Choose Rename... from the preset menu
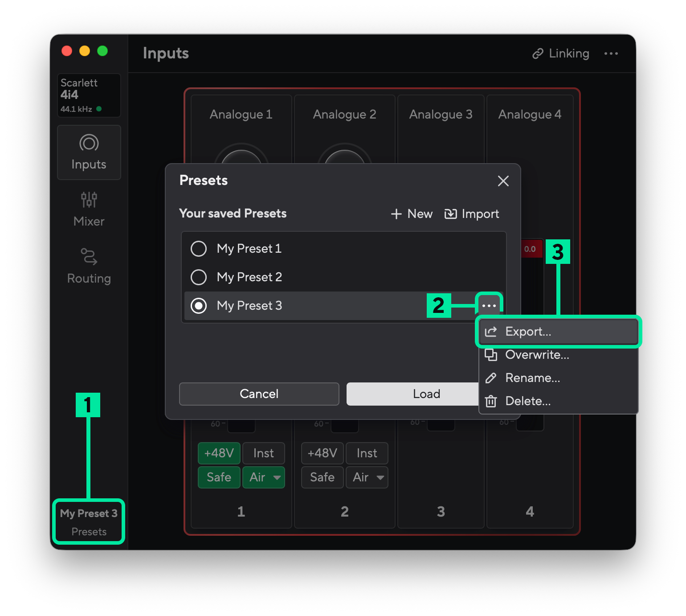Image resolution: width=686 pixels, height=616 pixels. click(x=559, y=378)
